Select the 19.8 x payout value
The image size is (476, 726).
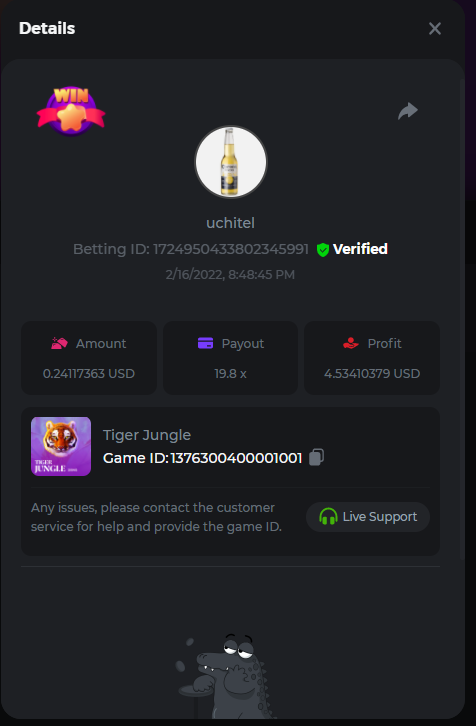[230, 374]
